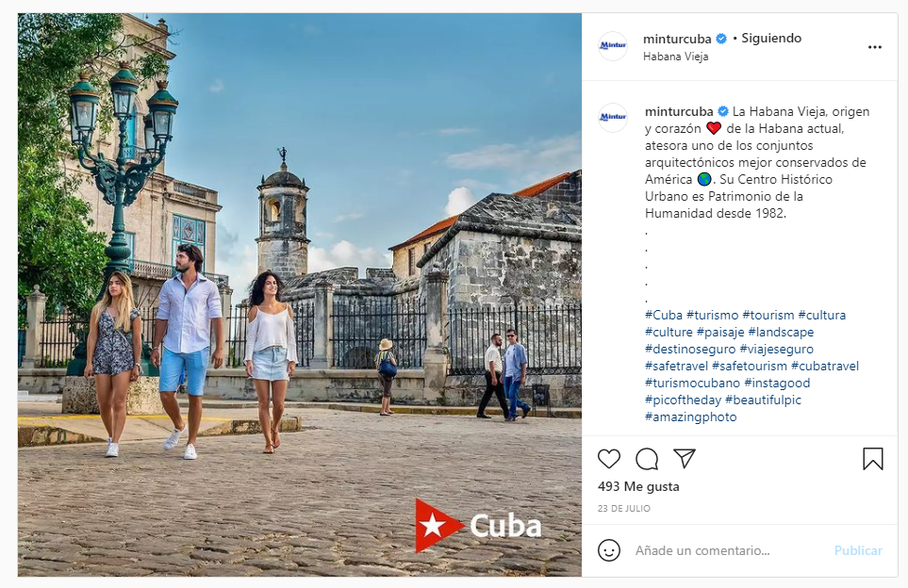The width and height of the screenshot is (908, 588).
Task: Open comments via speech bubble icon
Action: coord(647,459)
